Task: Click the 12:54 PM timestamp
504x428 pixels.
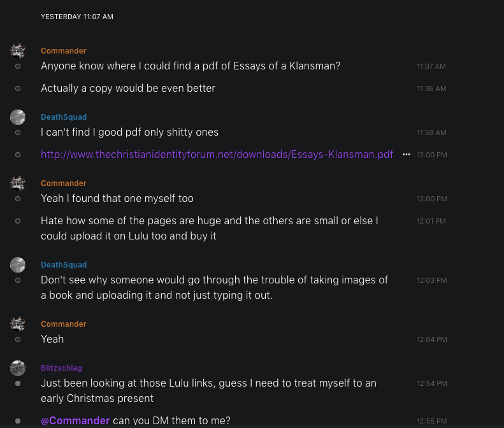Action: (431, 383)
